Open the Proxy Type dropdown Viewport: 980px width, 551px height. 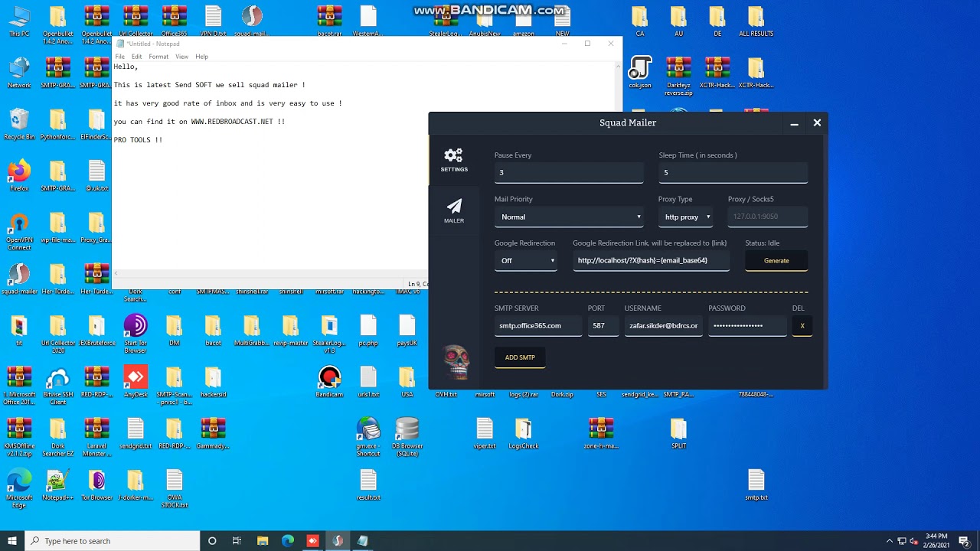[686, 217]
